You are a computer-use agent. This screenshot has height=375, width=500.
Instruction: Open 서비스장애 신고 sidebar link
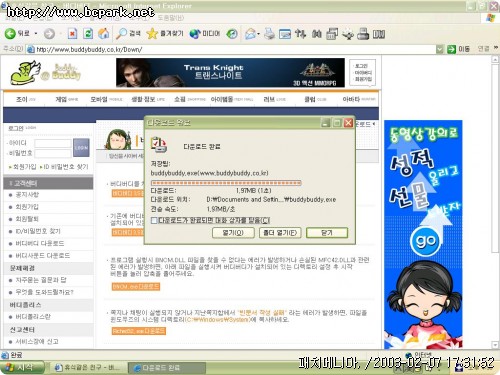[x=37, y=341]
